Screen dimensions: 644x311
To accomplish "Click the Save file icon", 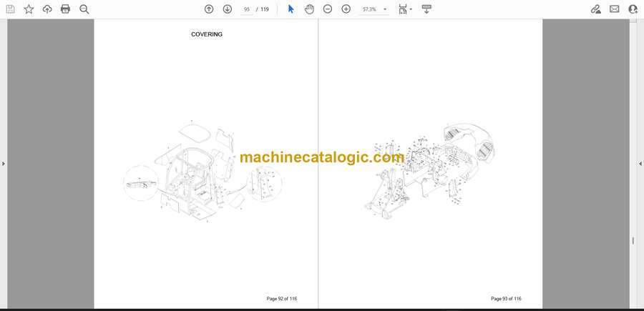I will pyautogui.click(x=10, y=9).
